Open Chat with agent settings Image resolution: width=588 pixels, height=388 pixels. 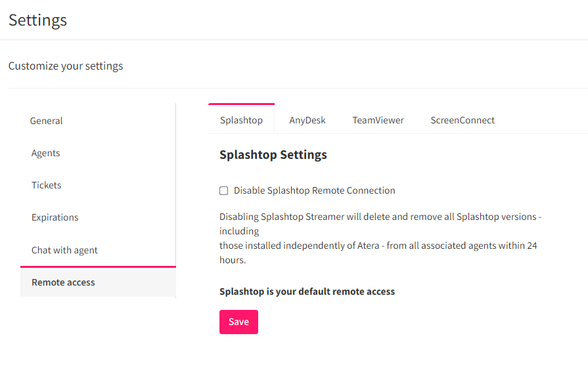point(64,250)
